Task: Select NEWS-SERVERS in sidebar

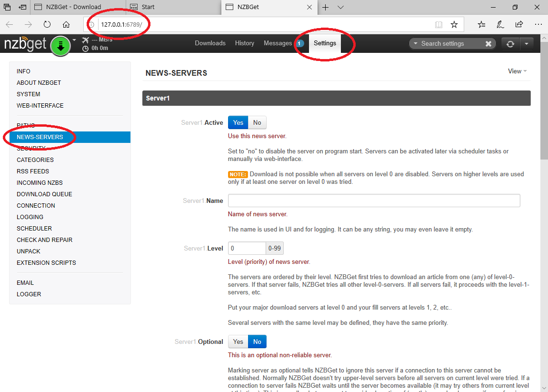Action: pos(70,137)
